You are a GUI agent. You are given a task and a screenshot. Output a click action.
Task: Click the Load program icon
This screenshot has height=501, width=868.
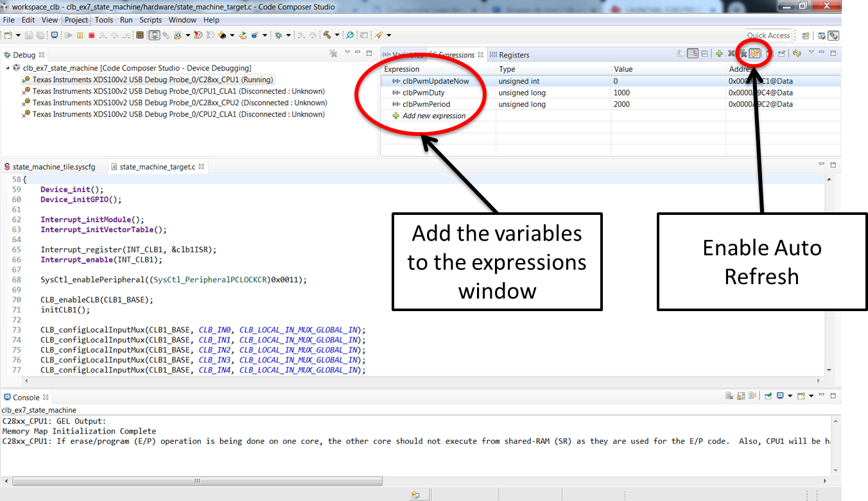177,35
